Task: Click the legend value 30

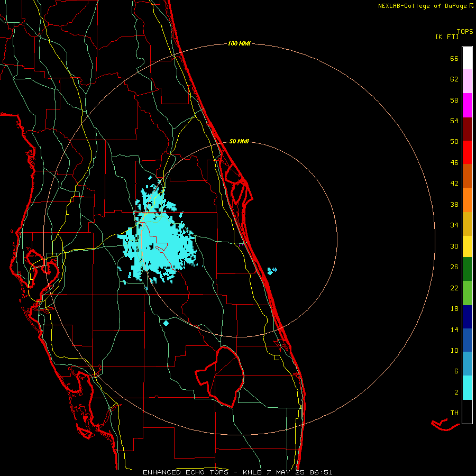Action: tap(454, 246)
